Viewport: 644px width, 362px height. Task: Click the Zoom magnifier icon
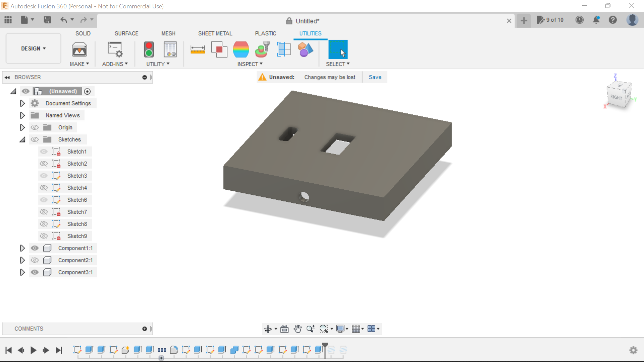click(310, 329)
